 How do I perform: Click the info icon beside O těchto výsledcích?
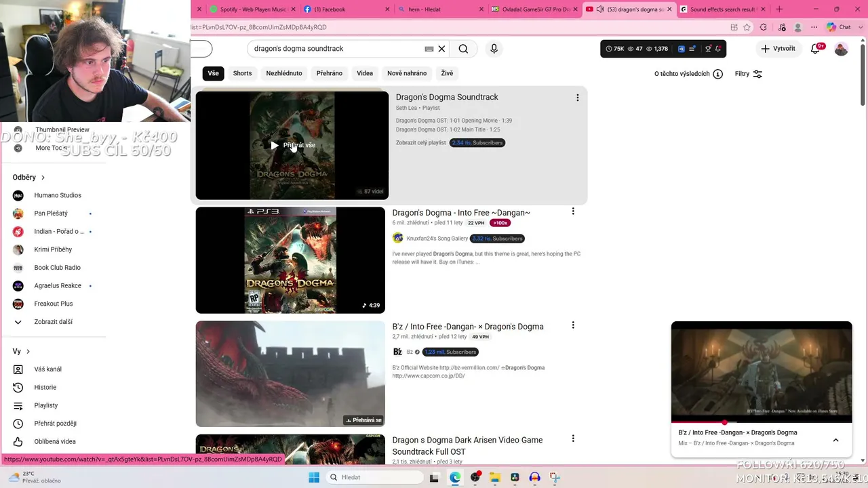tap(717, 74)
